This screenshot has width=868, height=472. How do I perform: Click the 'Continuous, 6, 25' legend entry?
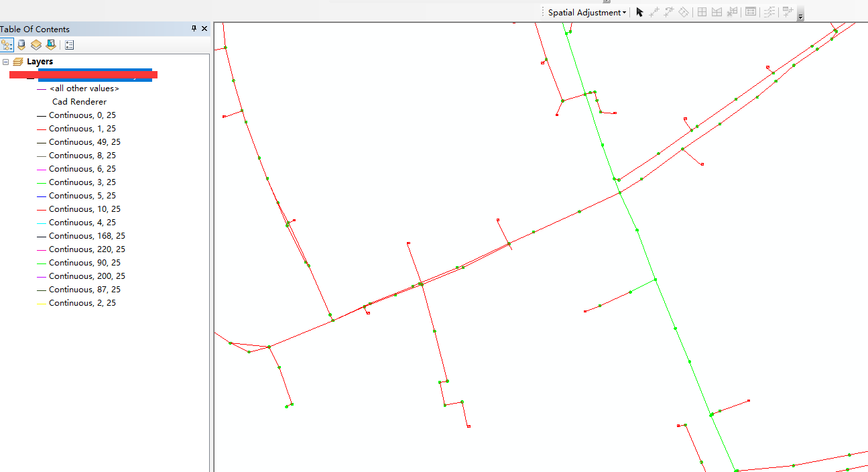[82, 169]
